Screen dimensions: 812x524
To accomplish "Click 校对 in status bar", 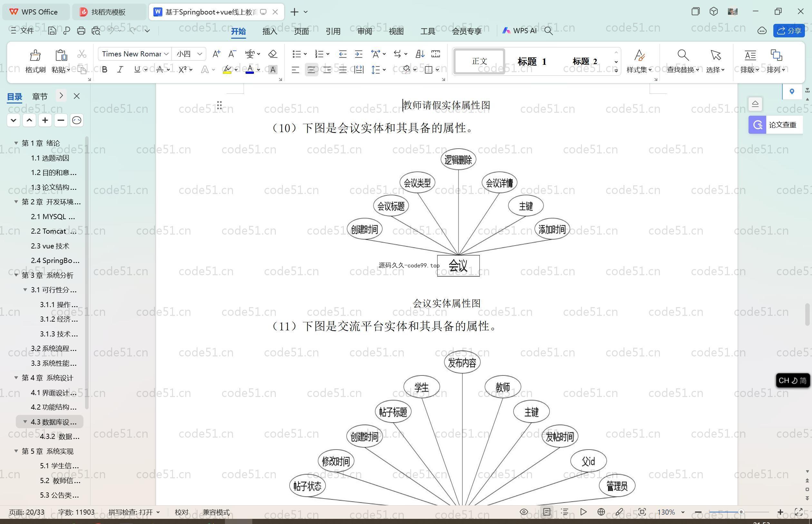I will tap(182, 512).
